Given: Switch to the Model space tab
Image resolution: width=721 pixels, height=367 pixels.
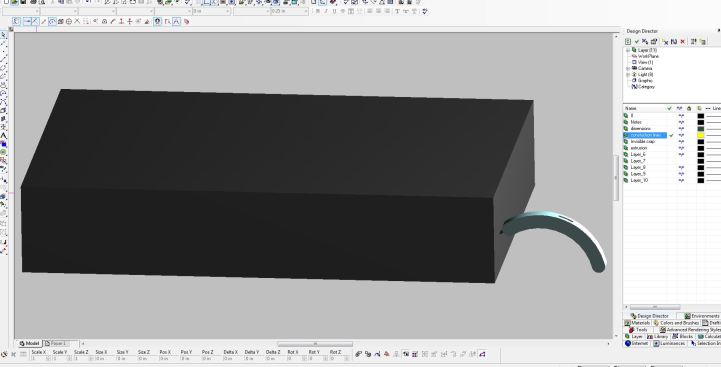Looking at the screenshot, I should click(x=29, y=344).
